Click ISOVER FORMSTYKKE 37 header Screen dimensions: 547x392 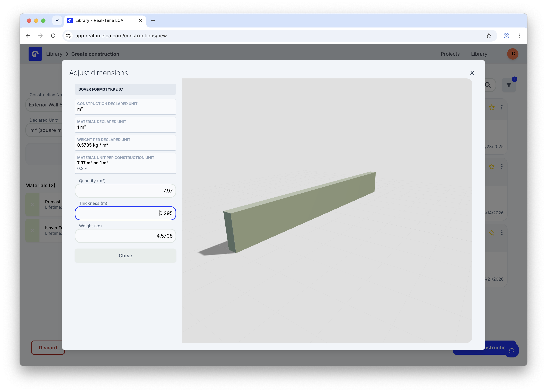coord(125,89)
